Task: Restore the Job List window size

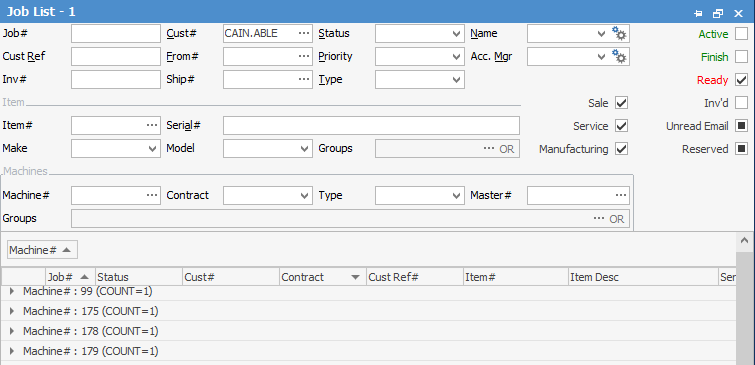Action: [718, 13]
